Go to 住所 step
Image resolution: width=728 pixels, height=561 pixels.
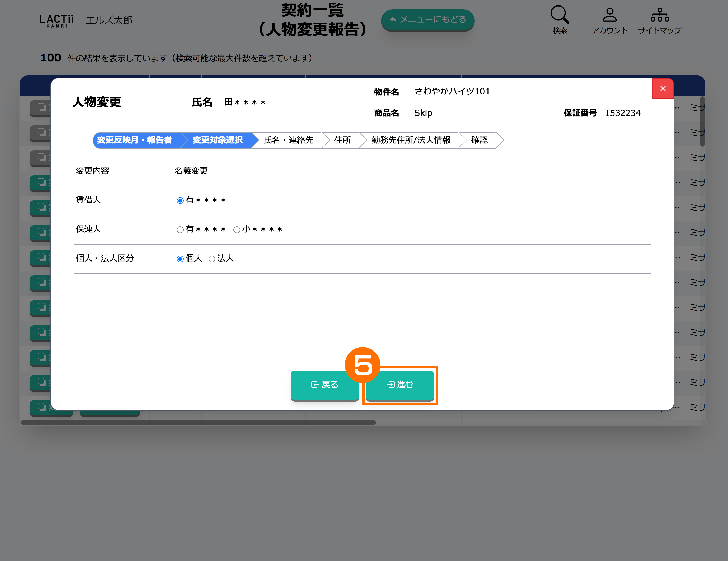342,140
